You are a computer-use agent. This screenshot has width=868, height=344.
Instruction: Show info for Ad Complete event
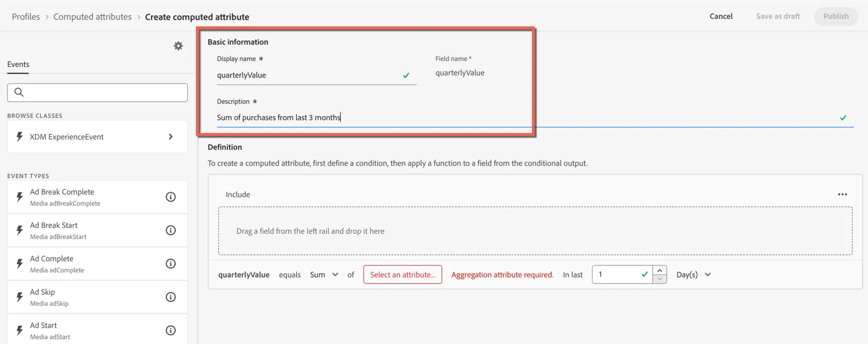coord(171,264)
